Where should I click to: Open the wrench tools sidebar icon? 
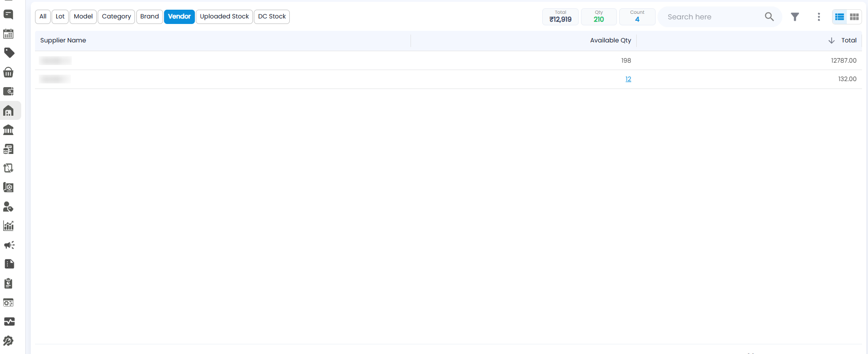[x=8, y=341]
